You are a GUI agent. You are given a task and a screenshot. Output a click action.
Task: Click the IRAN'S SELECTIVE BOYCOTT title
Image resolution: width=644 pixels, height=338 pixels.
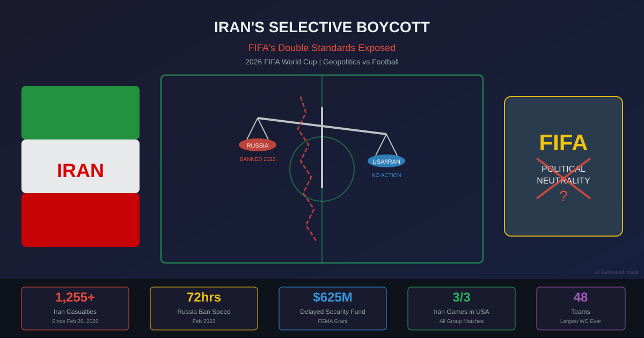click(322, 27)
